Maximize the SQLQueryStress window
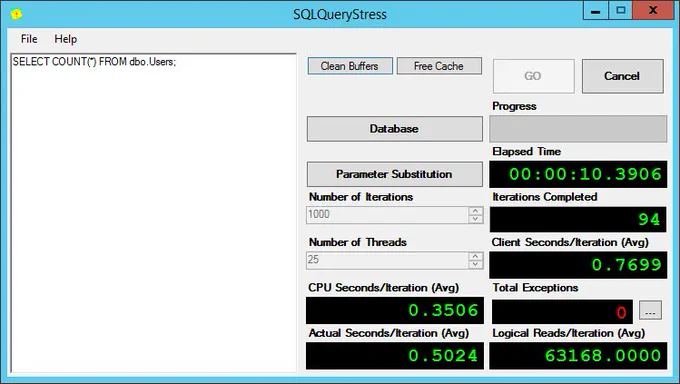The image size is (680, 384). pos(621,10)
